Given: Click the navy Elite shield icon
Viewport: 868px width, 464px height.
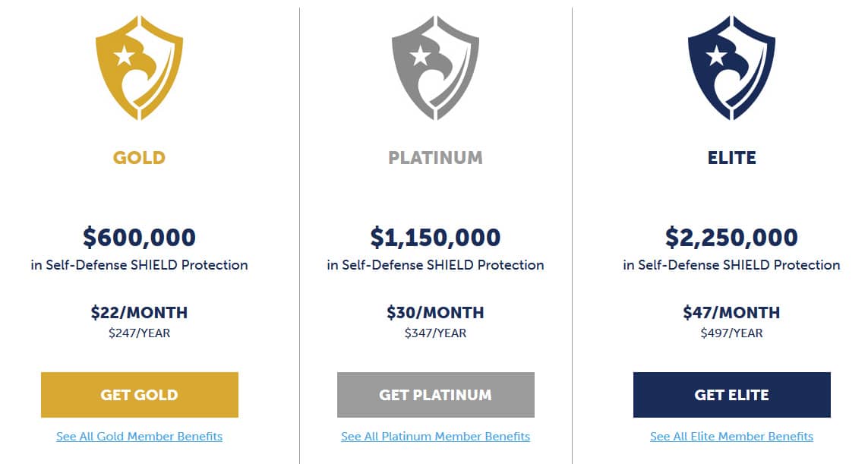Looking at the screenshot, I should point(731,67).
